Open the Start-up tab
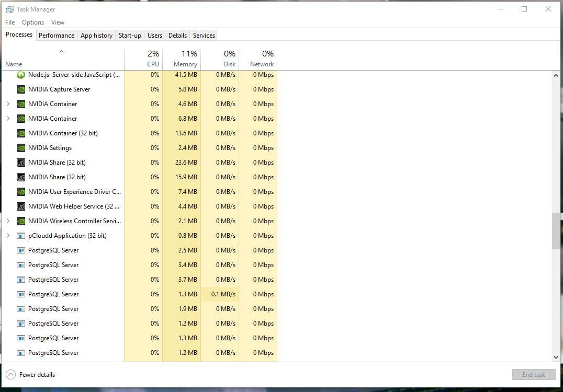Image resolution: width=563 pixels, height=392 pixels. (x=130, y=35)
